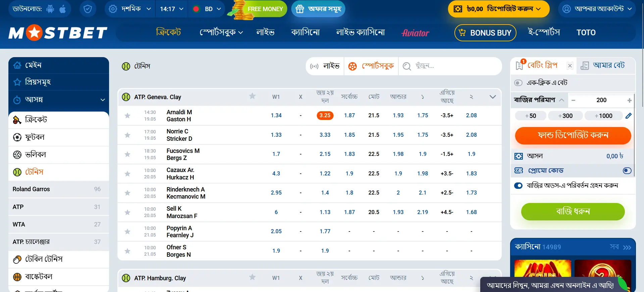The width and height of the screenshot is (644, 292).
Task: Toggle the promo code switch
Action: (627, 171)
